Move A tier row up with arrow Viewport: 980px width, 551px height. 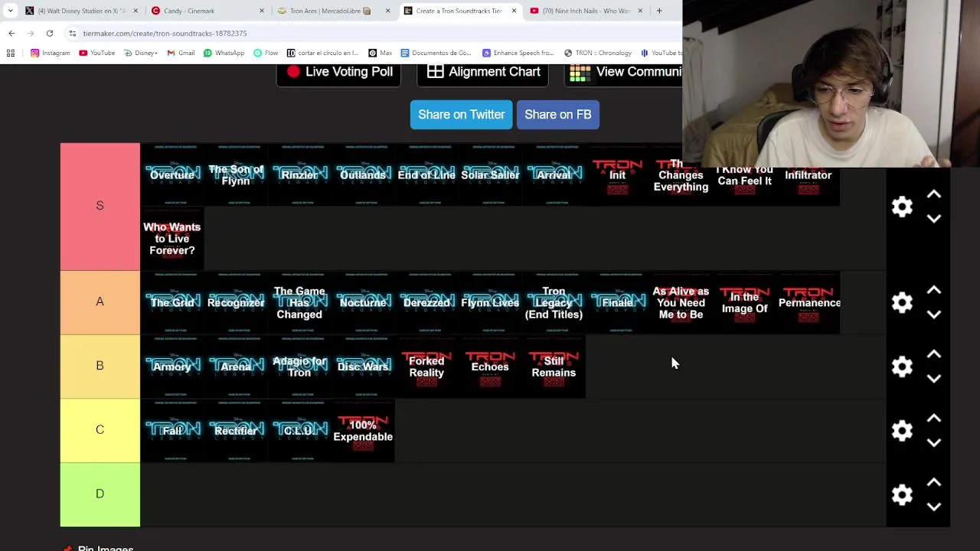pos(934,291)
